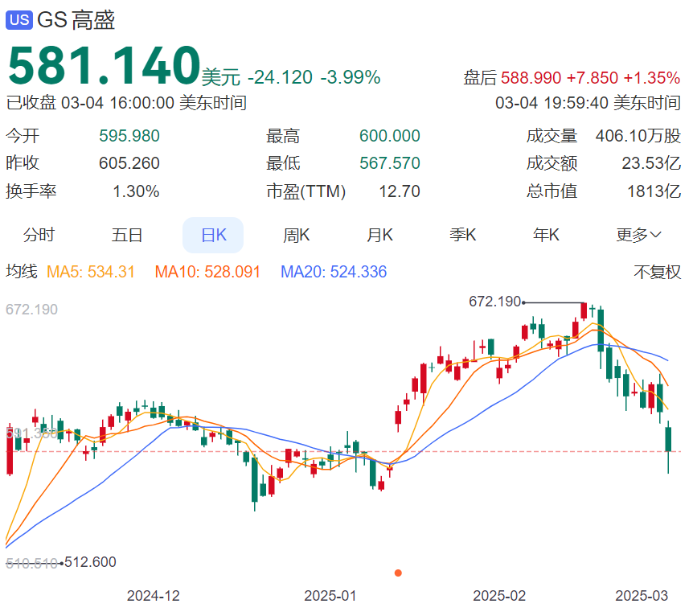Click the 市盈(TTM) value 12.70
Viewport: 693px width, 616px height.
coord(400,191)
